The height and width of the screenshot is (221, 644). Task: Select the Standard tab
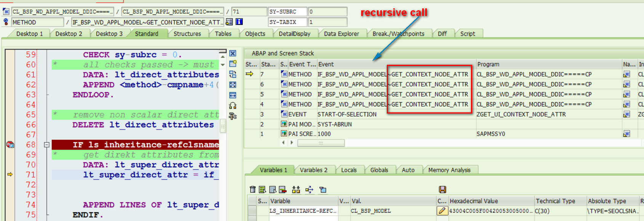[146, 34]
